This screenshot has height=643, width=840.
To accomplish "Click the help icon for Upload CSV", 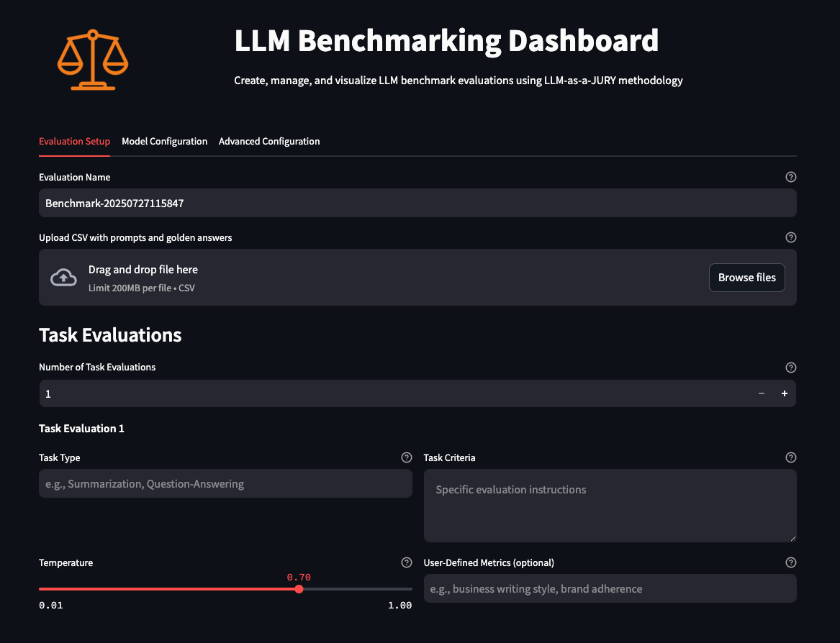I will coord(791,237).
